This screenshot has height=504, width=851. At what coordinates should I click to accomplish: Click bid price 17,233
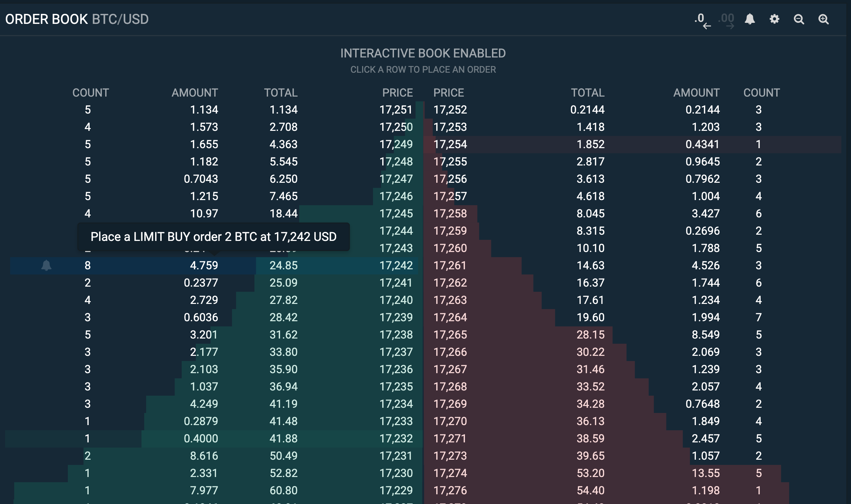[396, 421]
